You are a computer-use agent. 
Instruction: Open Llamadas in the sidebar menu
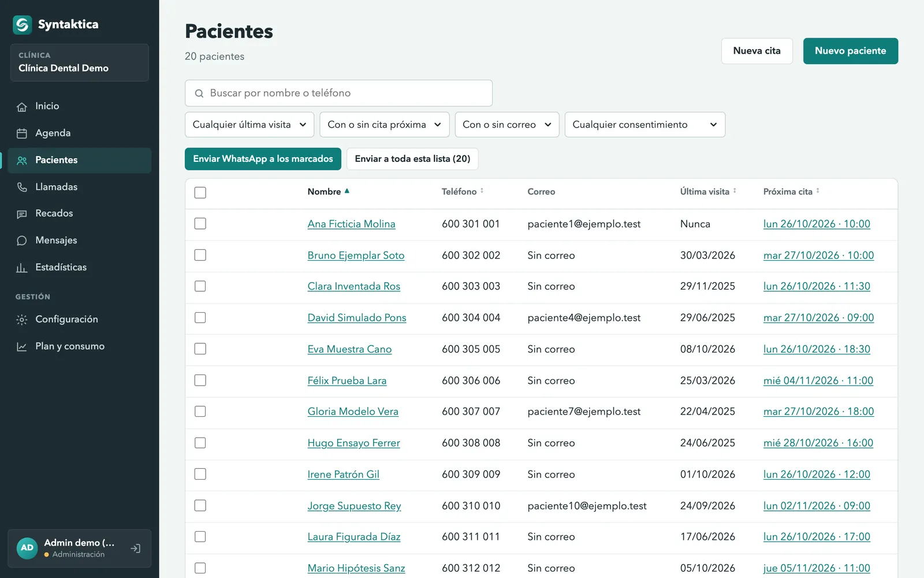click(80, 187)
